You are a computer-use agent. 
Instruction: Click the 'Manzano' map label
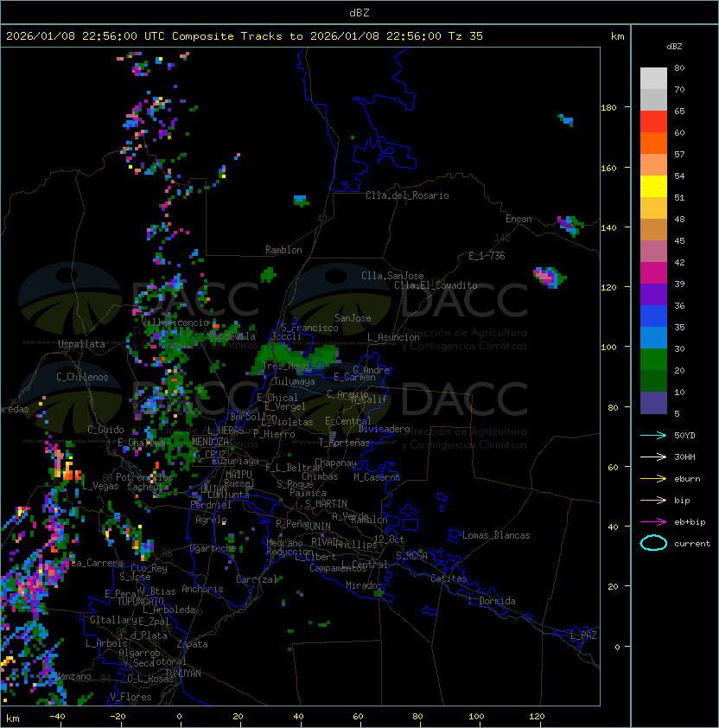point(73,676)
